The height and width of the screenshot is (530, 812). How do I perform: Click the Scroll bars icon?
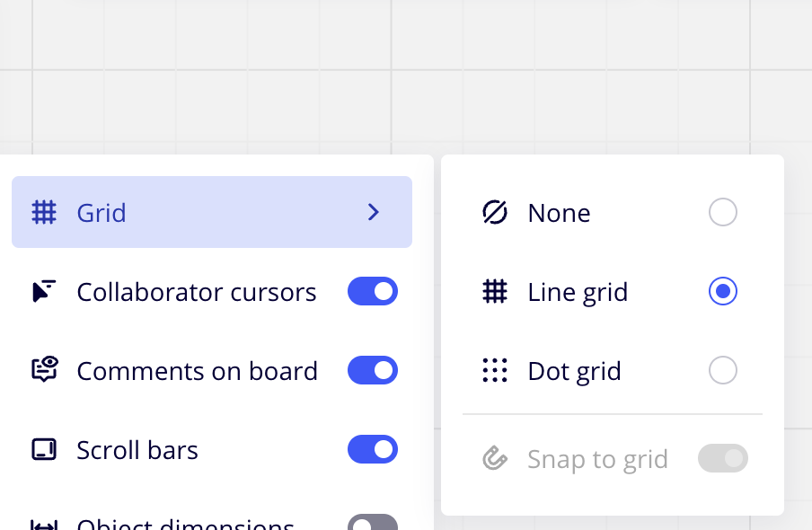(44, 449)
